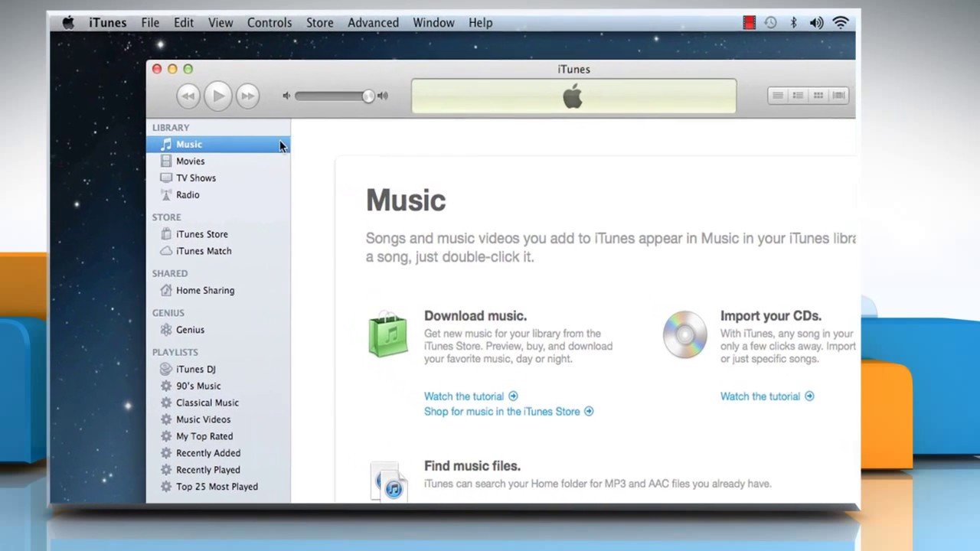This screenshot has width=980, height=551.
Task: Open Watch the tutorial under Import your CDs
Action: click(x=767, y=396)
